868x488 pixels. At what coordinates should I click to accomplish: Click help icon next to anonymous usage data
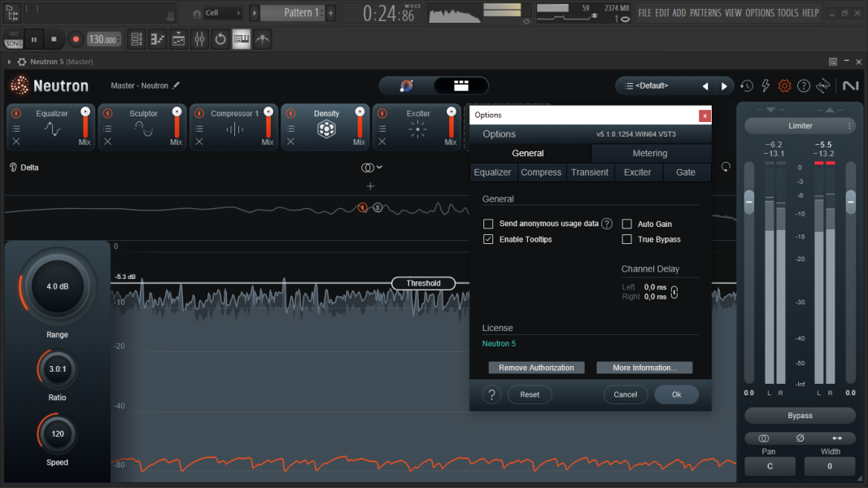(x=607, y=224)
